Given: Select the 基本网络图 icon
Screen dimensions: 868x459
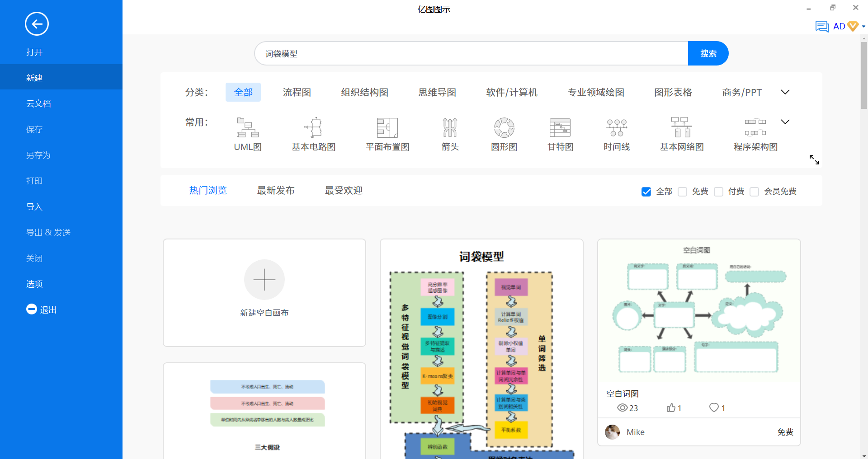Looking at the screenshot, I should pyautogui.click(x=681, y=127).
